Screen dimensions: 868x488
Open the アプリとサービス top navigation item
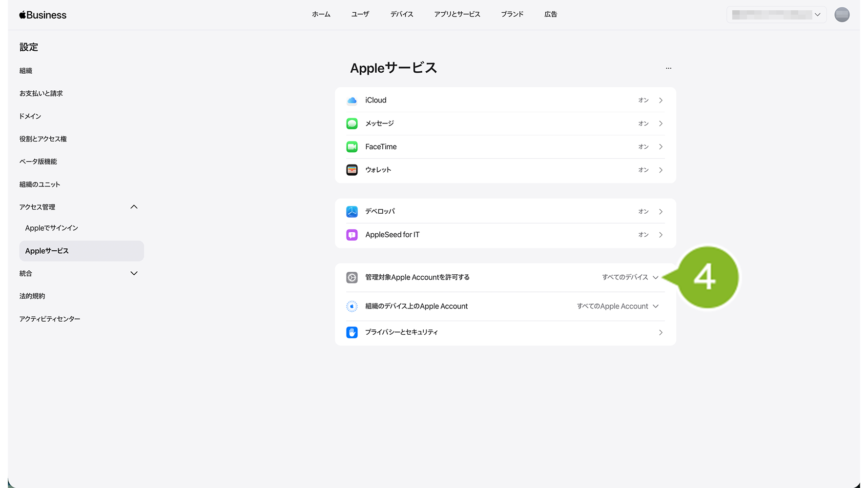(x=457, y=14)
